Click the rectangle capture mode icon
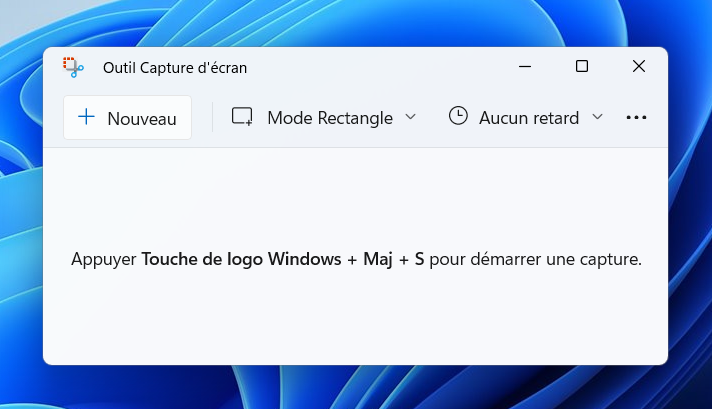The width and height of the screenshot is (712, 409). tap(242, 116)
